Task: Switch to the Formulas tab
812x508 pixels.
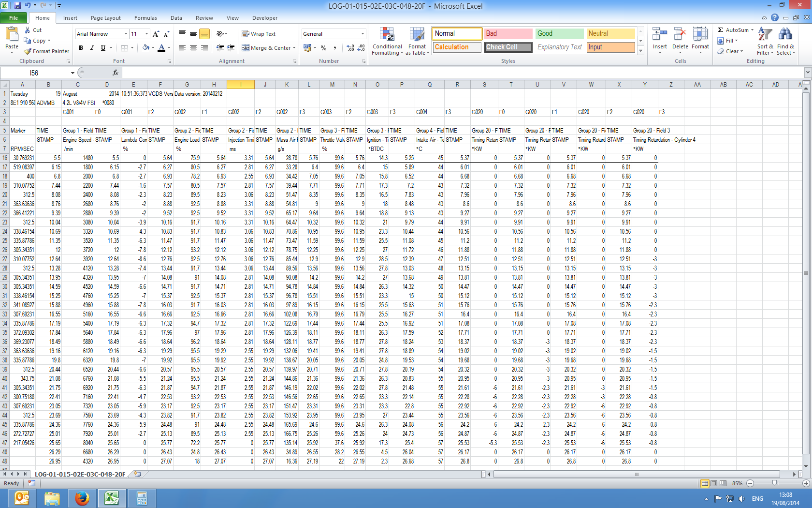Action: pyautogui.click(x=145, y=18)
